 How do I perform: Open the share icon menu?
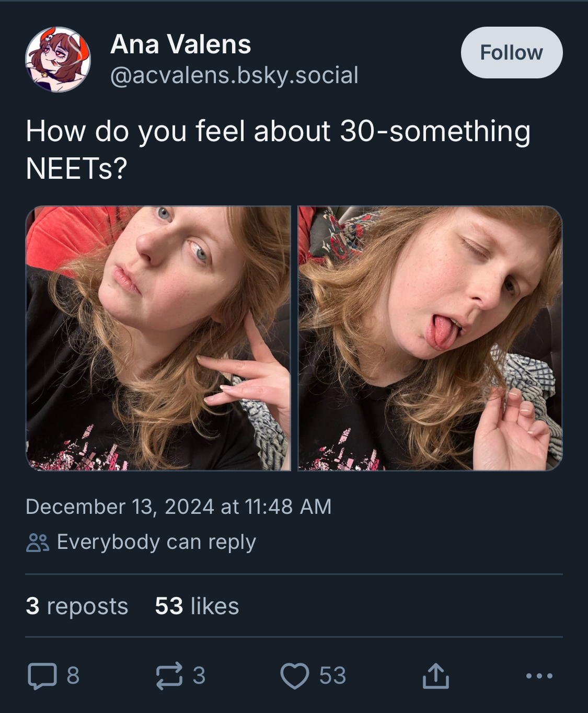[435, 675]
